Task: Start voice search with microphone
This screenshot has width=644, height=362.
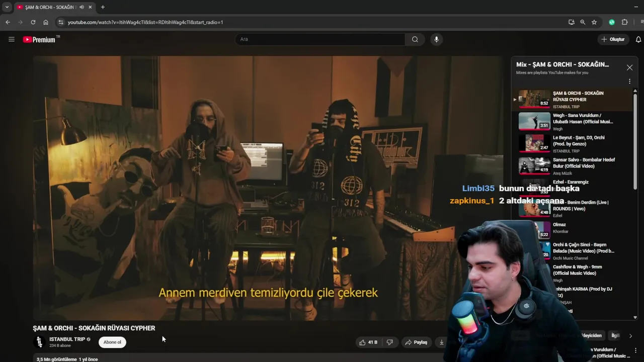Action: tap(436, 39)
